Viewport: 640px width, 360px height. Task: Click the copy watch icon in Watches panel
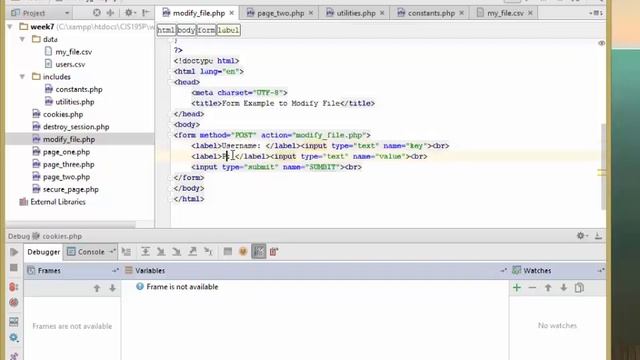pos(579,288)
